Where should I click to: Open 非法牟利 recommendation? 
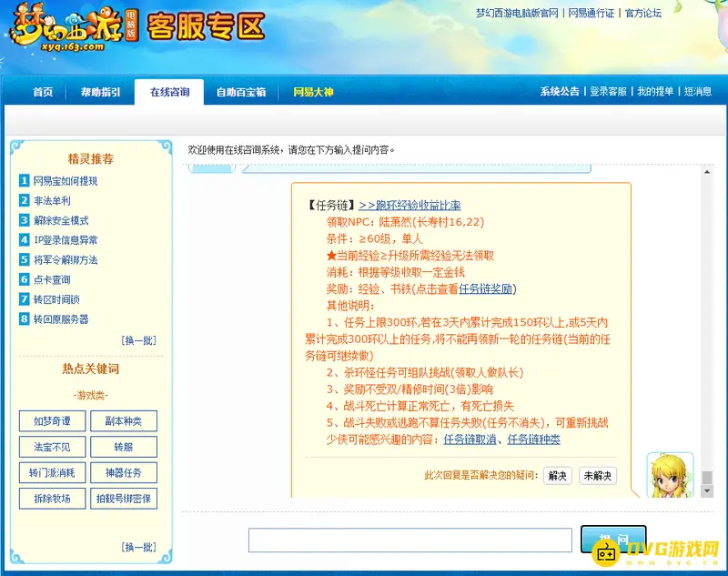52,200
